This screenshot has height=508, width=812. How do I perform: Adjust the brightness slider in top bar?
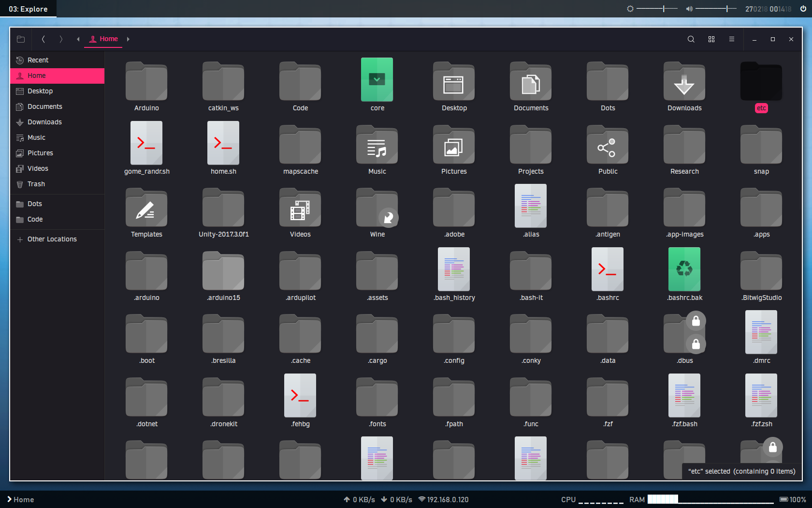657,9
